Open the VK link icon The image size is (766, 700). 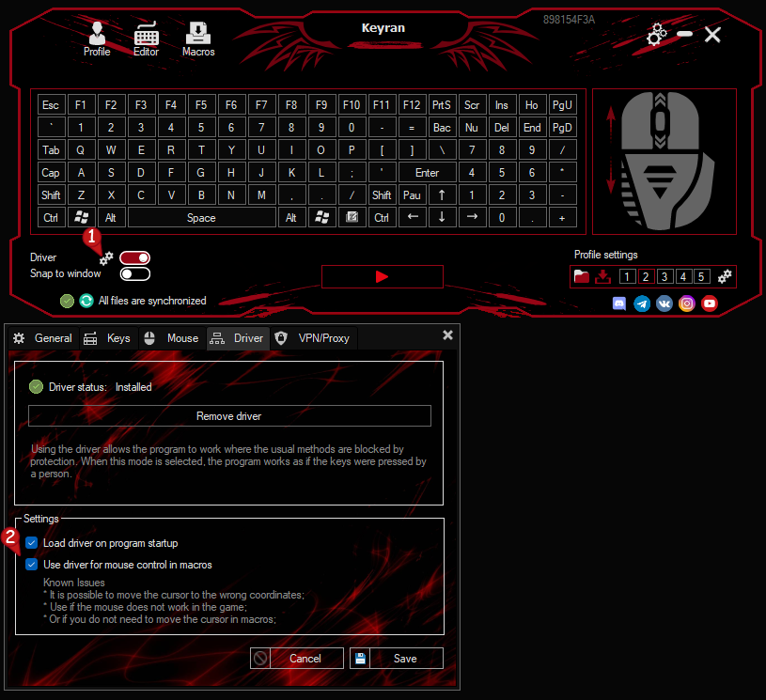[664, 303]
